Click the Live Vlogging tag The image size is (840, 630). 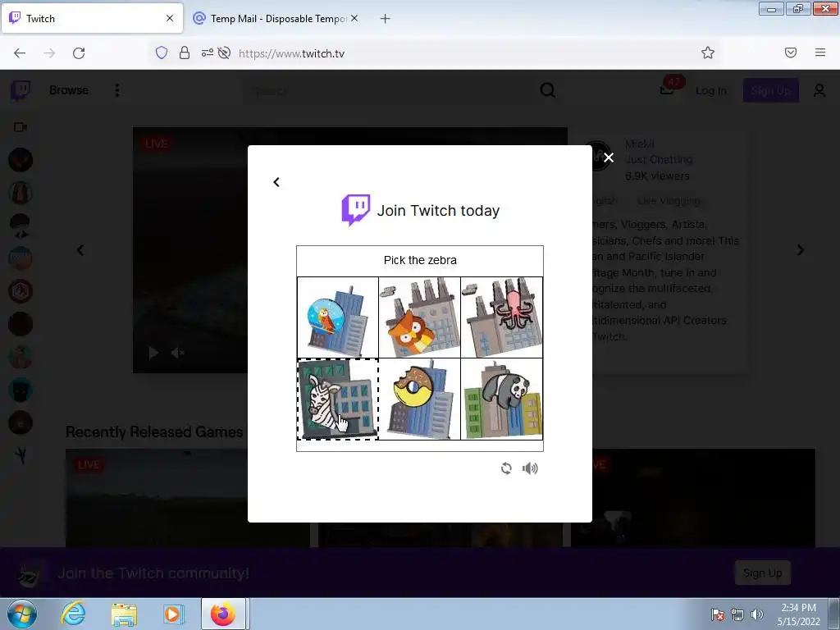(x=669, y=201)
